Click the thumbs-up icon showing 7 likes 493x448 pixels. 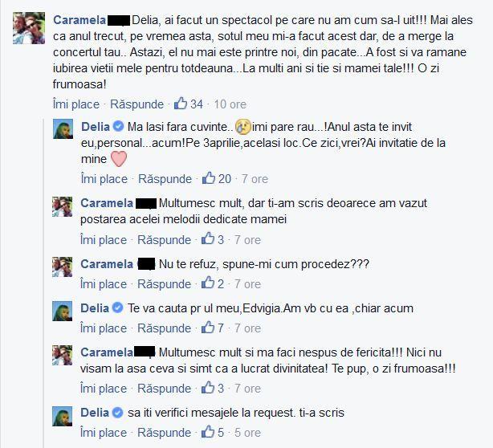[208, 328]
